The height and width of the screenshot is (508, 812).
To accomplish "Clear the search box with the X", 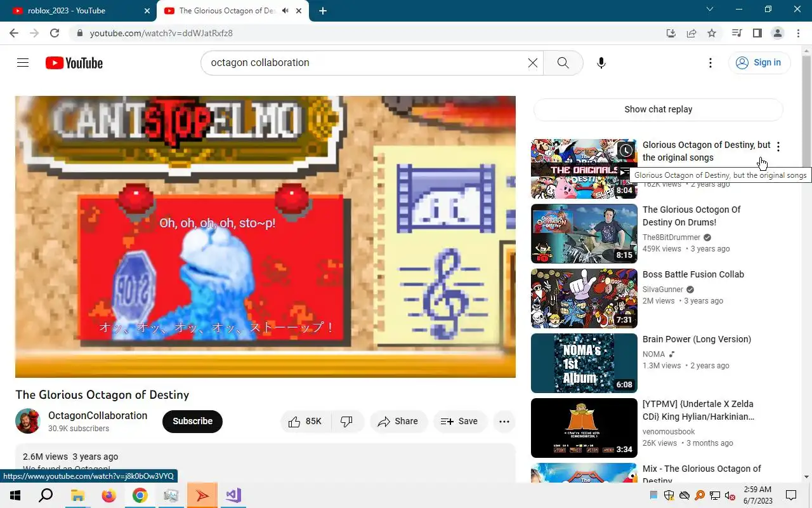I will pyautogui.click(x=533, y=63).
